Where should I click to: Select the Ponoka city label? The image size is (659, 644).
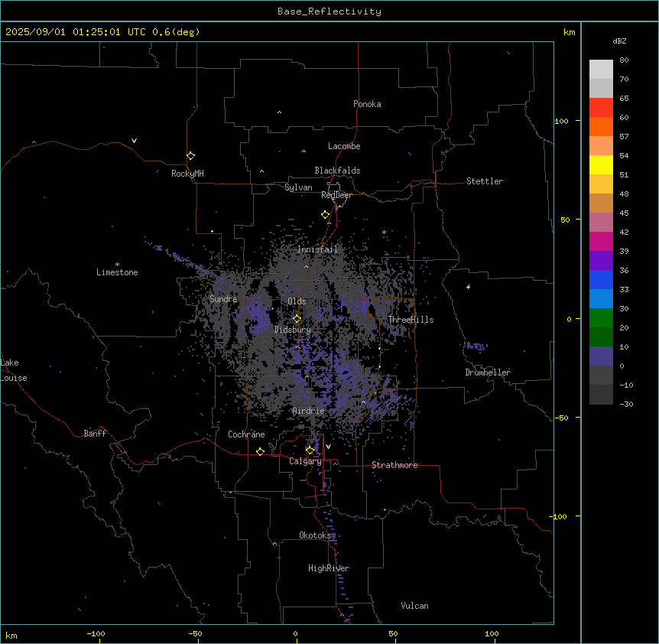367,104
